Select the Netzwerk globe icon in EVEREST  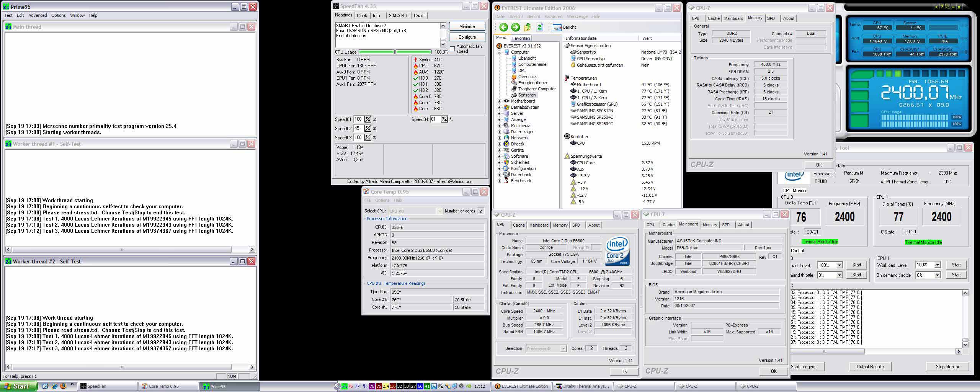pyautogui.click(x=506, y=138)
